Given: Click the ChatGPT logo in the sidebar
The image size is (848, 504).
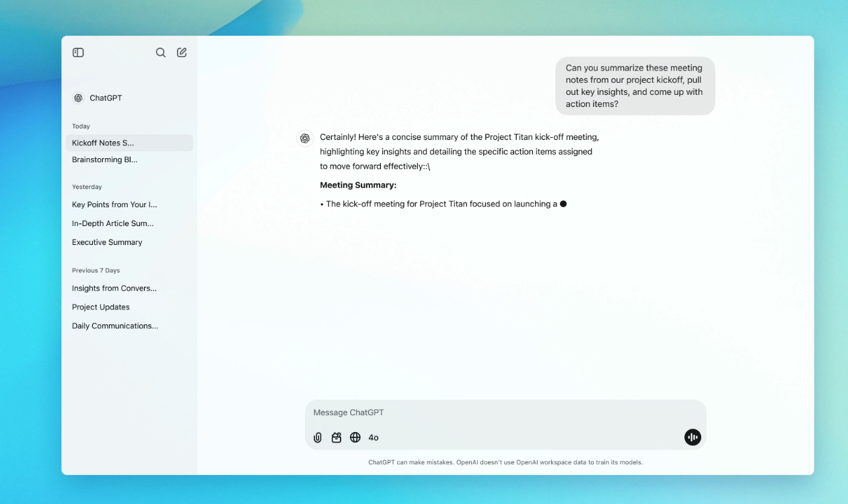Looking at the screenshot, I should [x=78, y=98].
